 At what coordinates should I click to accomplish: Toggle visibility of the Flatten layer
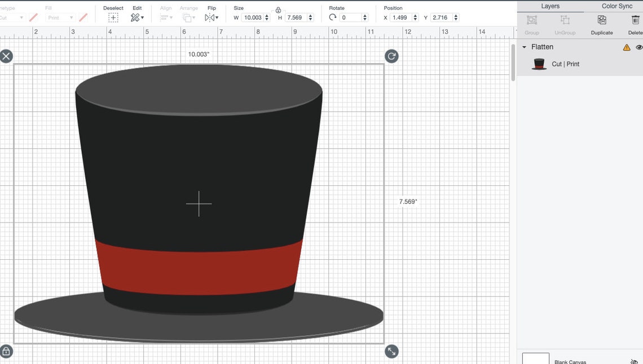(640, 47)
